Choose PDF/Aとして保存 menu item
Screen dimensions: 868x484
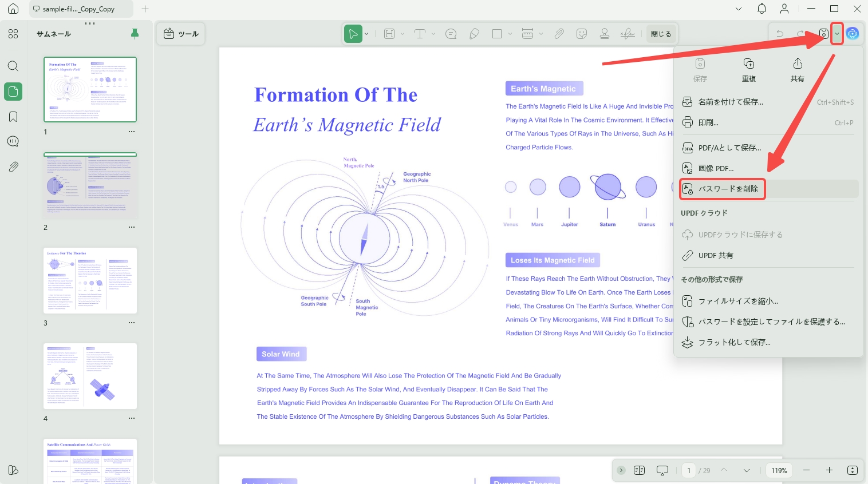tap(768, 148)
